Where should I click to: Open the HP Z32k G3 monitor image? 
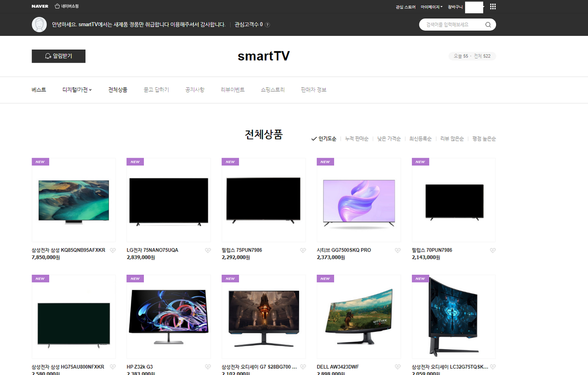(169, 317)
